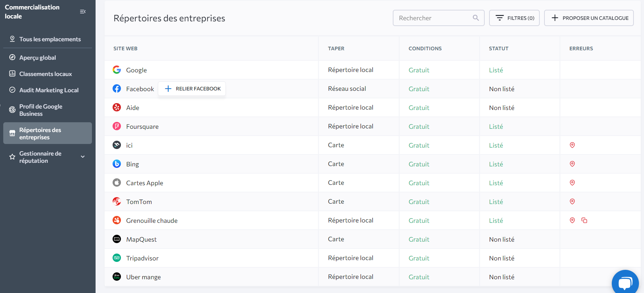
Task: Click the Foursquare logo icon
Action: [x=117, y=126]
